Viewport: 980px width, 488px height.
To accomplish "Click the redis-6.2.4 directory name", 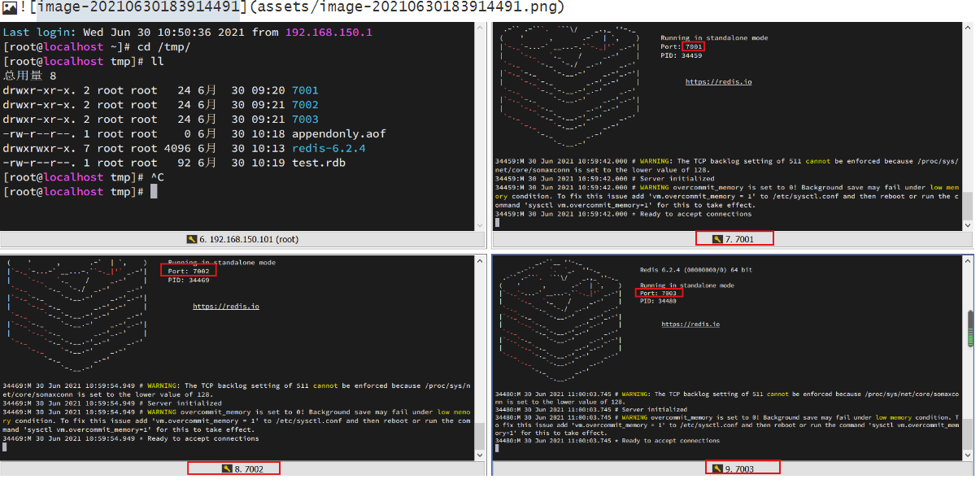I will pos(329,149).
